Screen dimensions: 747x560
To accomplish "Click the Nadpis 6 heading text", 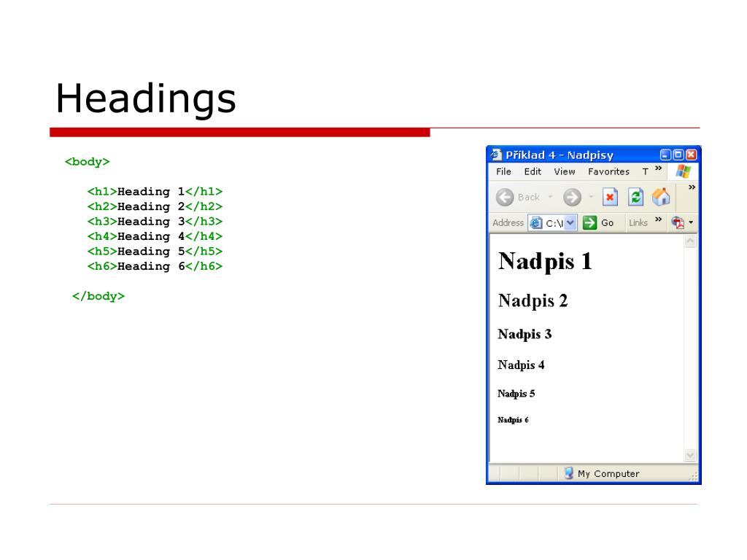I will tap(513, 419).
